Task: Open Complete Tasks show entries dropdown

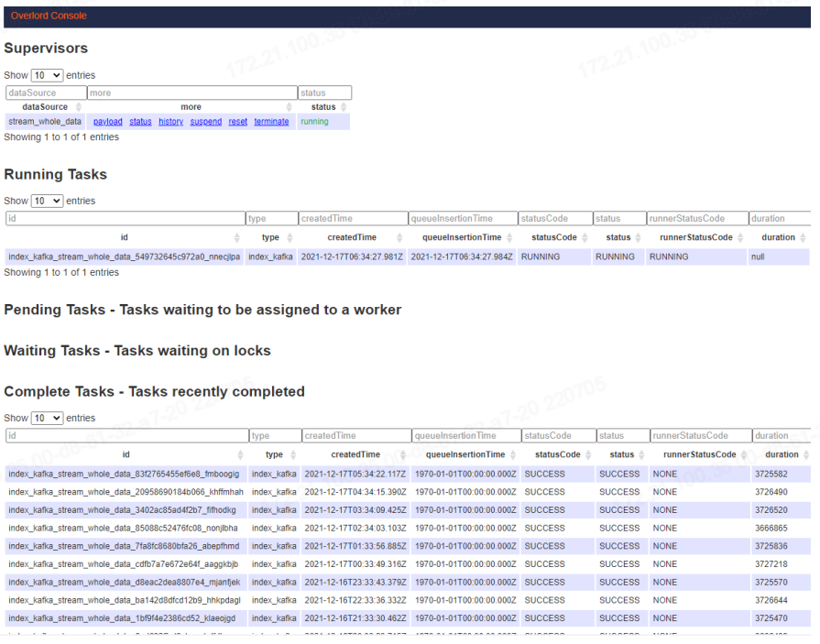Action: (x=47, y=418)
